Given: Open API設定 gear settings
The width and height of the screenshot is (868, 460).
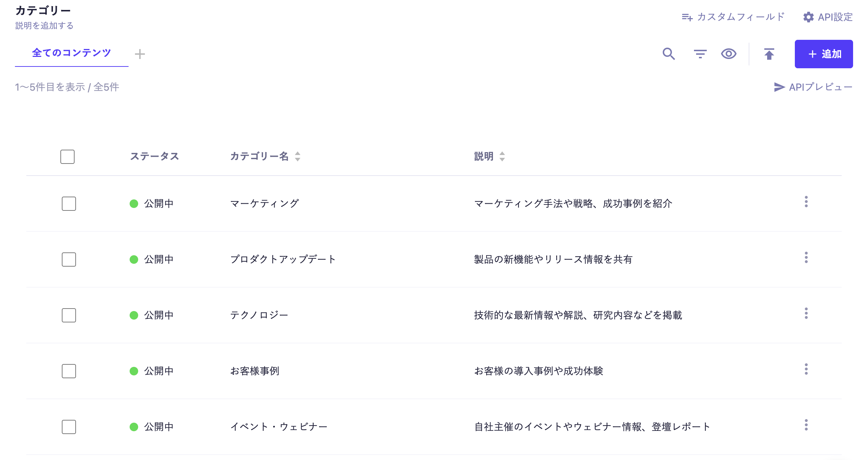Looking at the screenshot, I should (828, 17).
